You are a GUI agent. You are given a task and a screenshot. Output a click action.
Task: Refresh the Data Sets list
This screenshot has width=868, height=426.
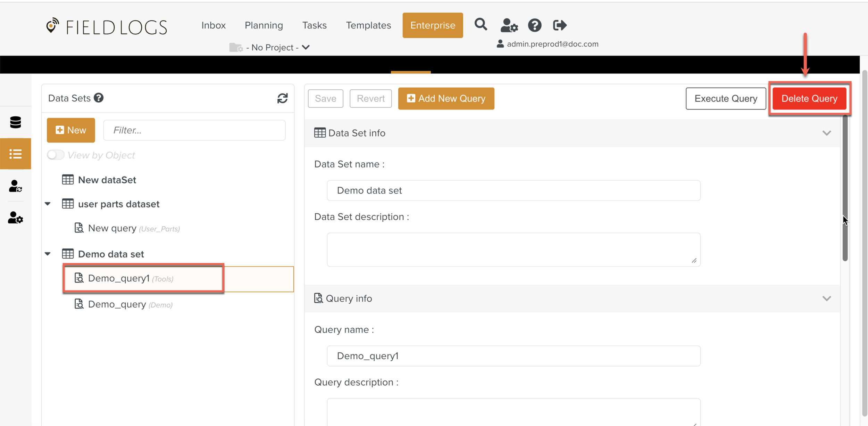[x=282, y=98]
